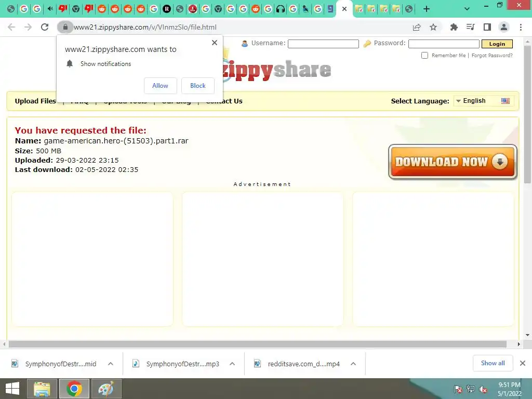
Task: Tick the Remember Me checkbox
Action: [x=424, y=55]
